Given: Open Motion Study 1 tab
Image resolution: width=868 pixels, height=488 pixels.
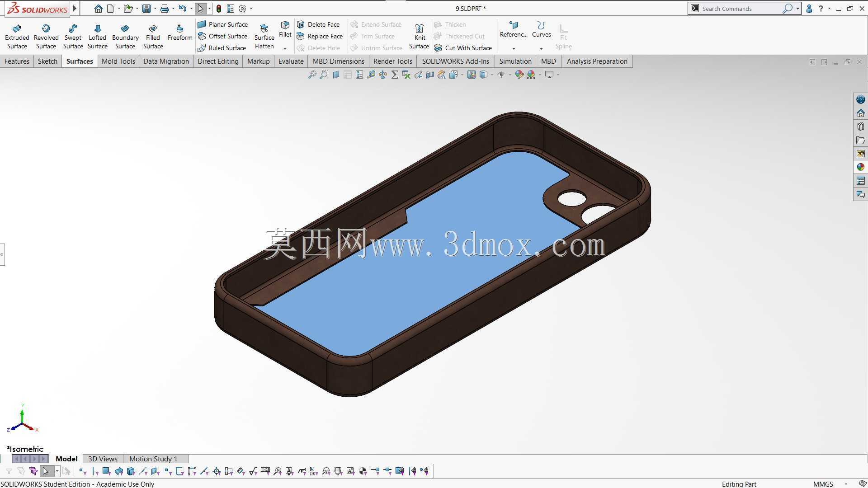Looking at the screenshot, I should (x=153, y=459).
